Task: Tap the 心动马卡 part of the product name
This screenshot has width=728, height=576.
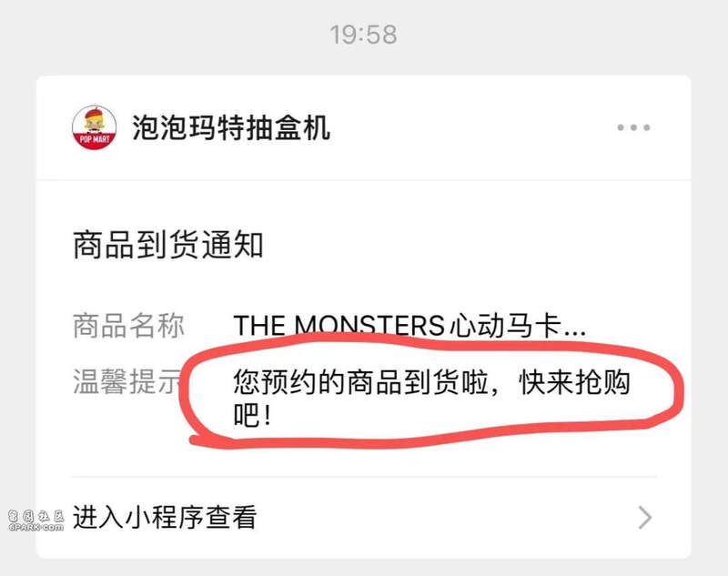Action: tap(505, 325)
